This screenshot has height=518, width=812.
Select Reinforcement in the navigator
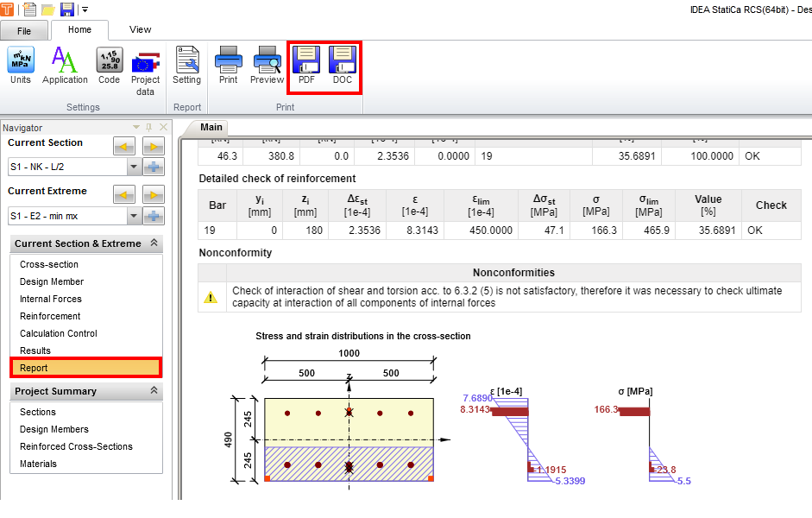[x=50, y=316]
